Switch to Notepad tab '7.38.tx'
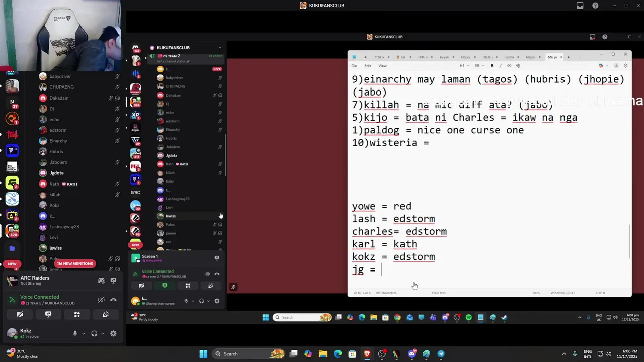Viewport: 644px width, 362px height. (x=380, y=57)
